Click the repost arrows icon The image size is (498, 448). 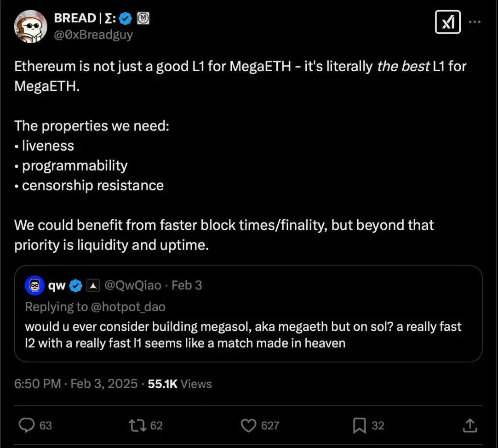tap(137, 425)
